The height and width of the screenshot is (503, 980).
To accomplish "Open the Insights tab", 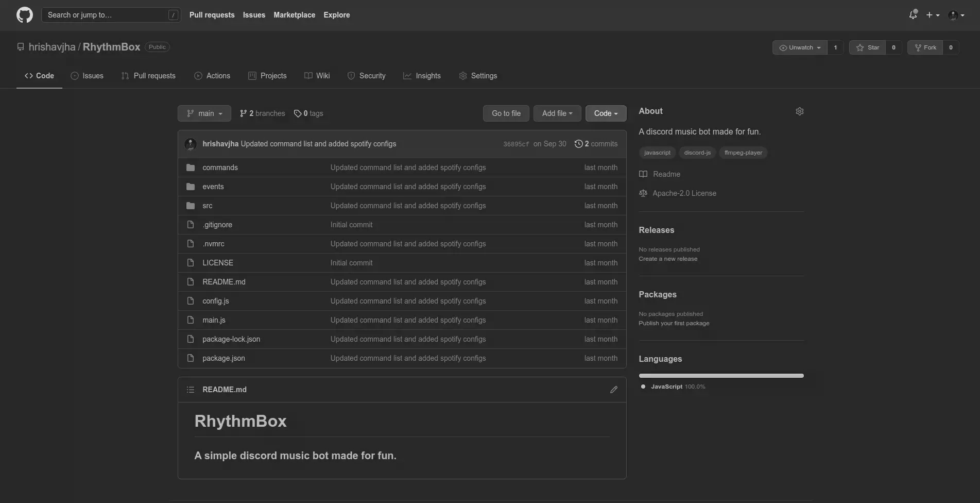I will tap(422, 76).
